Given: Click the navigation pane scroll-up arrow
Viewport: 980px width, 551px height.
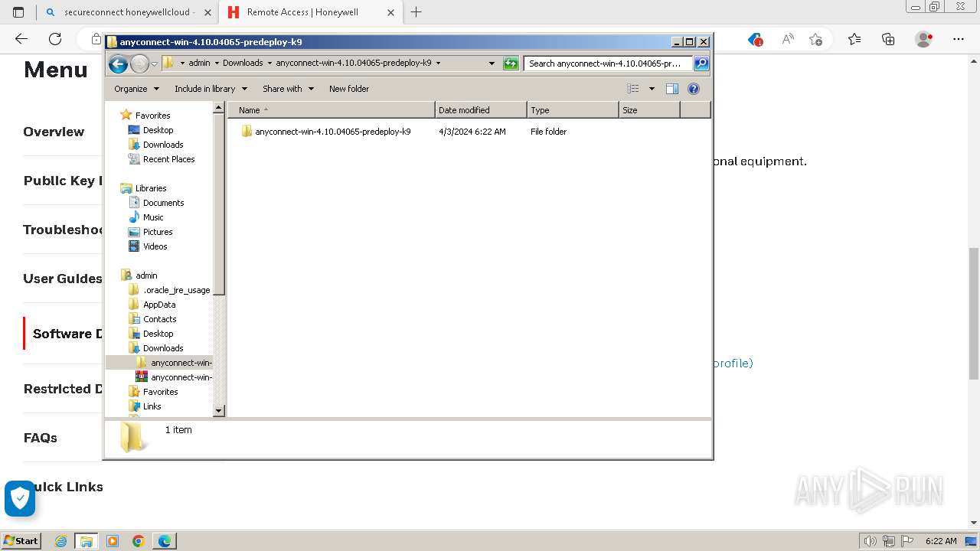Looking at the screenshot, I should click(219, 109).
